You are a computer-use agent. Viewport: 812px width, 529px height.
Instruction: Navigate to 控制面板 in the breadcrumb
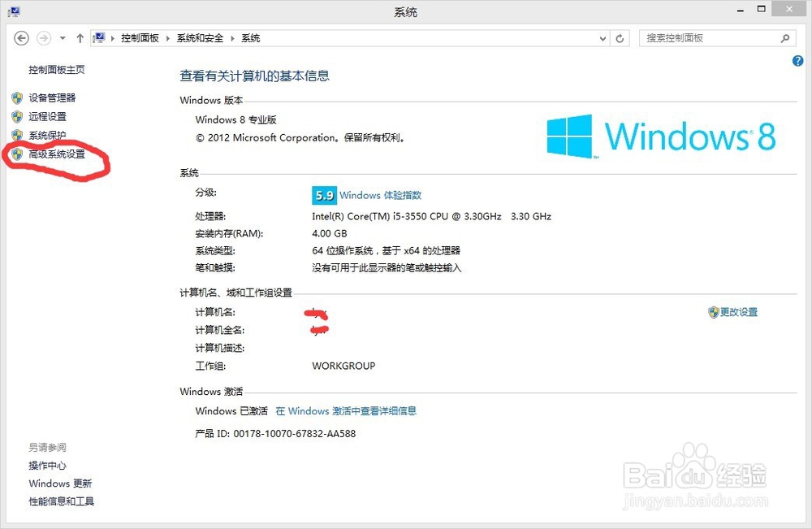140,37
